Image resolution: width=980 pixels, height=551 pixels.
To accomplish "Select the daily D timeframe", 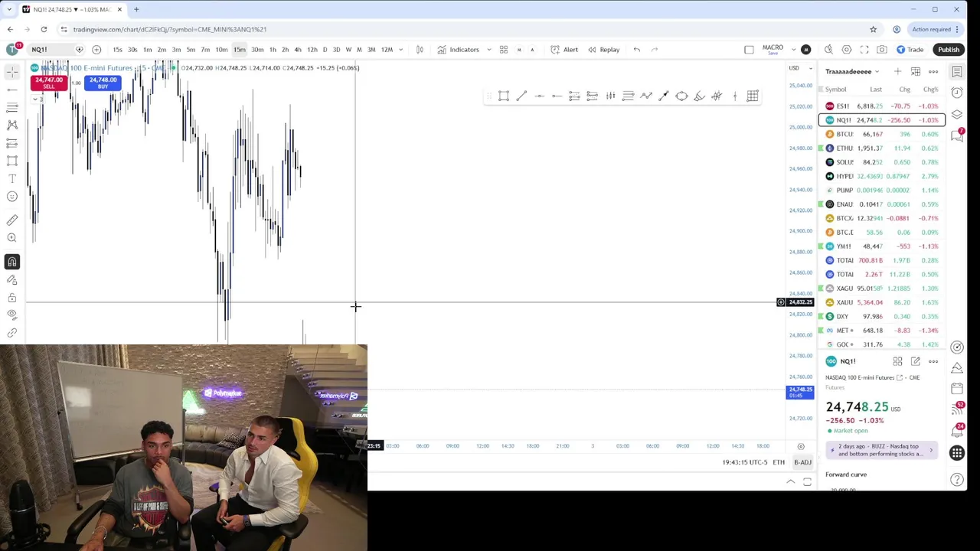I will (x=325, y=50).
